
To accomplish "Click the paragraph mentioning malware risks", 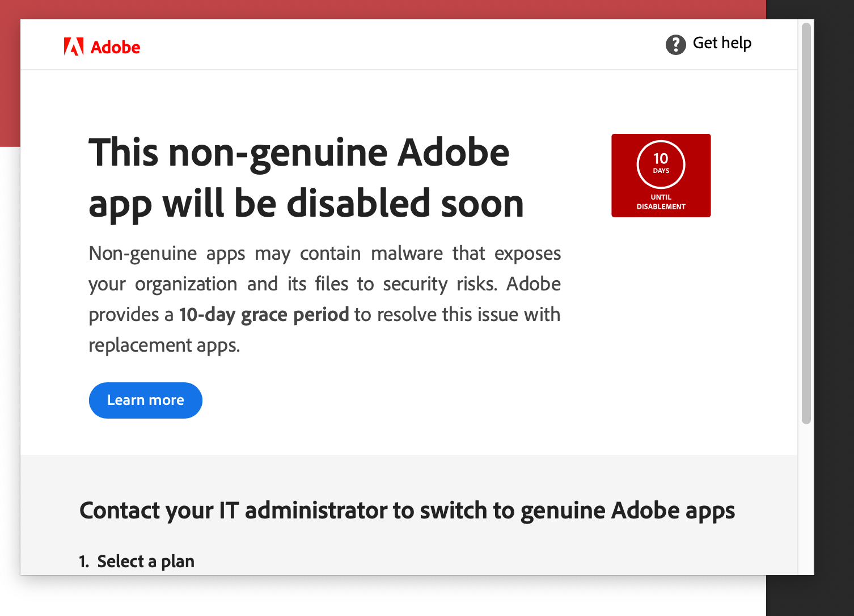I will [324, 299].
